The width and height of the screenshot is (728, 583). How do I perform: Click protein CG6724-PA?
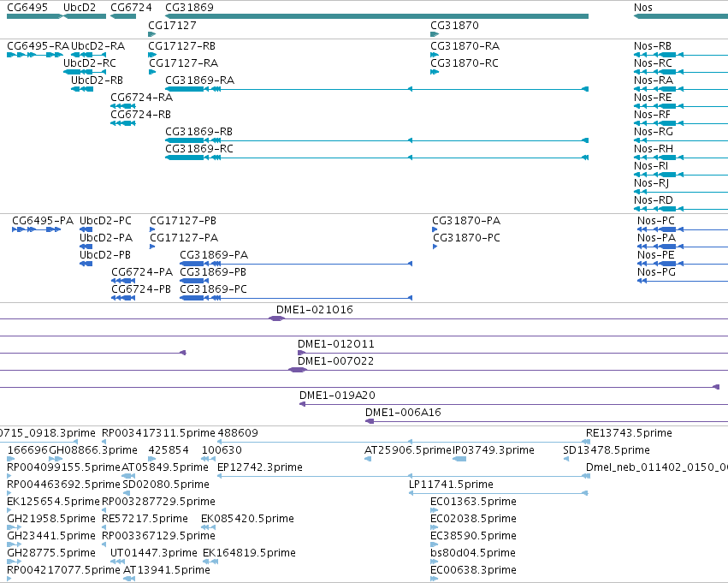coord(142,272)
